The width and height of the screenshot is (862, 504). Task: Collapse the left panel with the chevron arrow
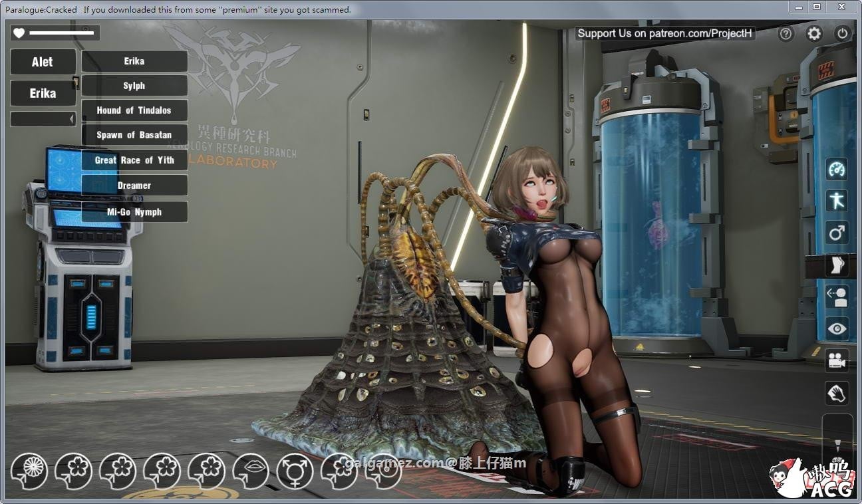tap(72, 118)
